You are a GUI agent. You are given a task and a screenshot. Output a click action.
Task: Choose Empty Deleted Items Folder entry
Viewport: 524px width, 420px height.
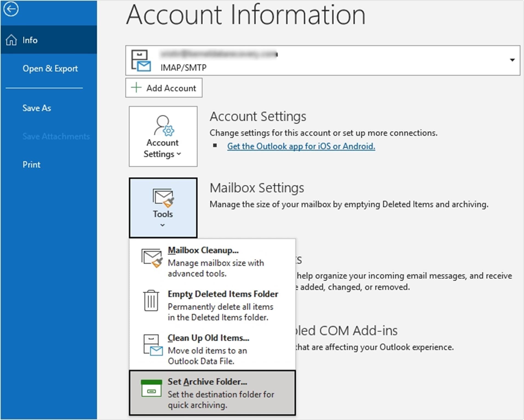(x=212, y=305)
